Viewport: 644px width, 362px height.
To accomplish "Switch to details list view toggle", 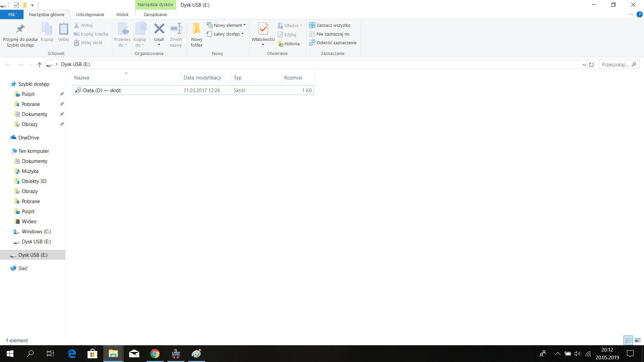I will click(x=628, y=340).
